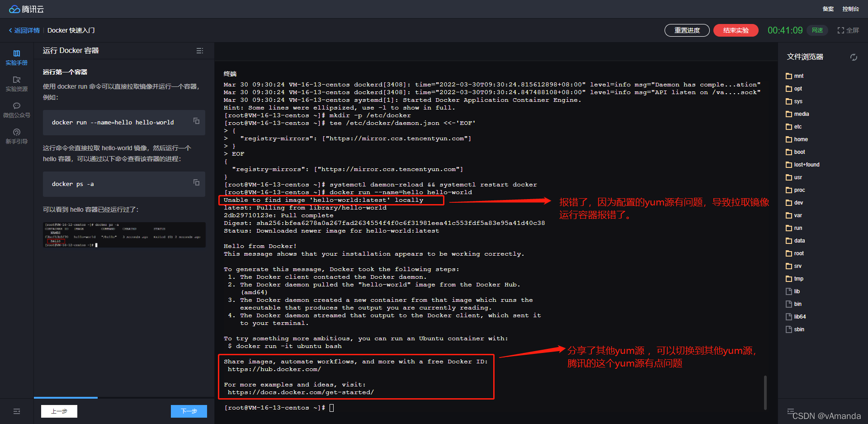Open the run folder

794,228
